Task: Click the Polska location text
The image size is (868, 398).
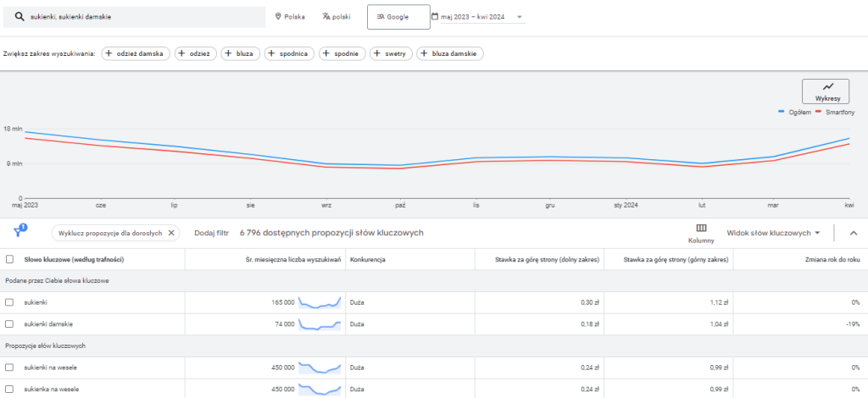Action: pos(294,17)
